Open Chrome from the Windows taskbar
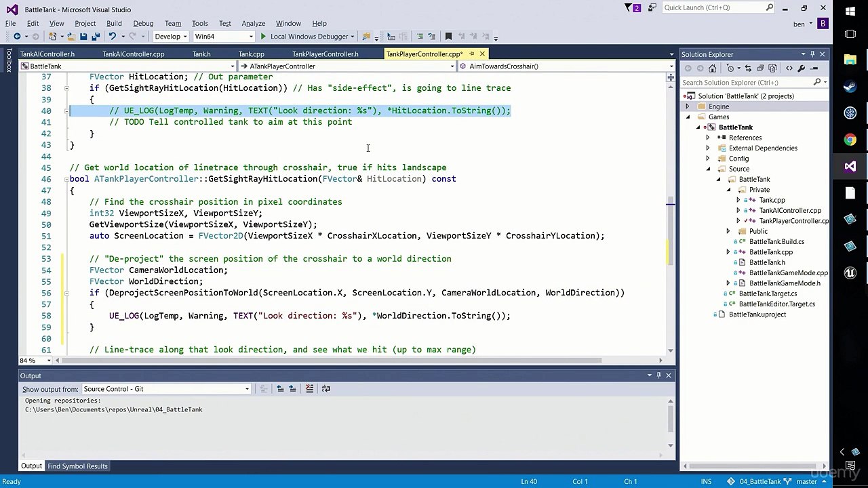Viewport: 868px width, 488px height. coord(850,140)
